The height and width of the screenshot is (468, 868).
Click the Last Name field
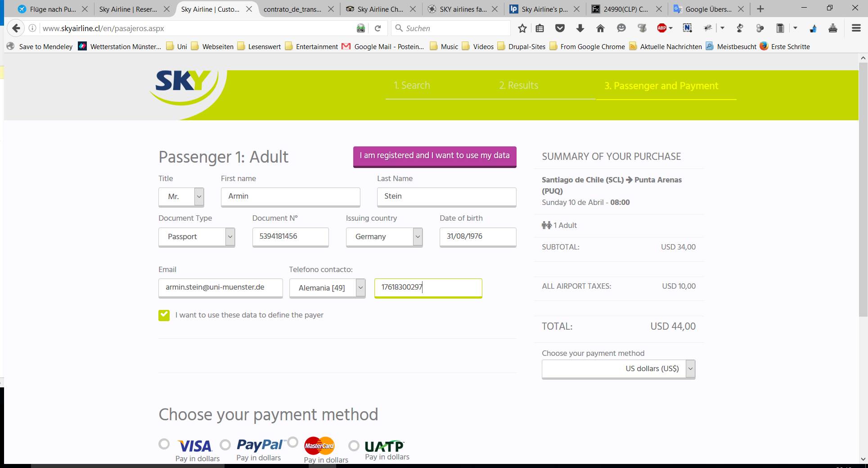(x=446, y=196)
